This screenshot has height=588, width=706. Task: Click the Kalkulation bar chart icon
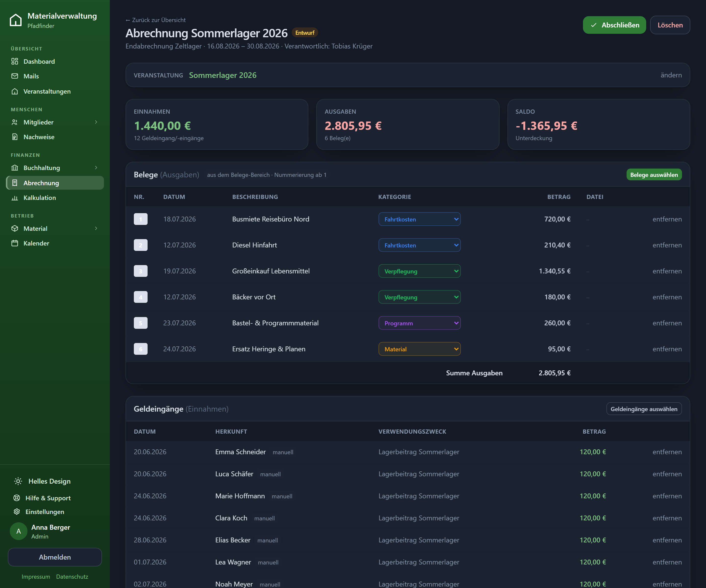[x=14, y=198]
